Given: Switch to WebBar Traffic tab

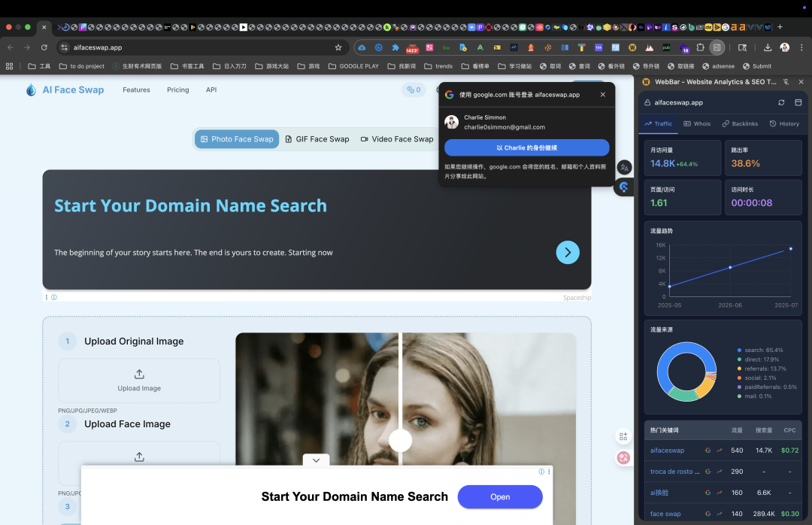Looking at the screenshot, I should [658, 124].
